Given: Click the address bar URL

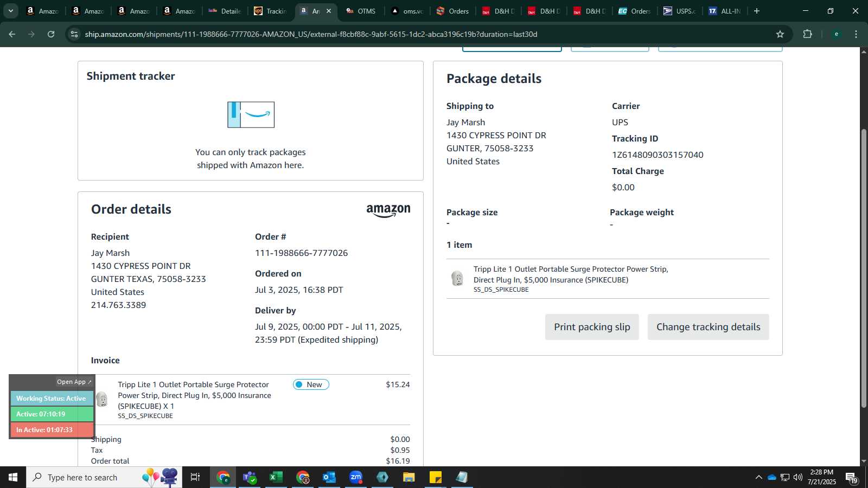Looking at the screenshot, I should click(311, 34).
